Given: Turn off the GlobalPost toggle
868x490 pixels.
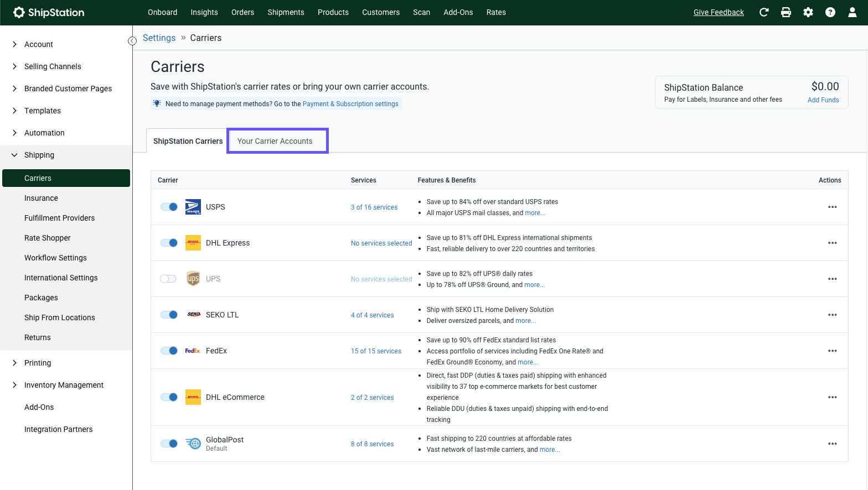Looking at the screenshot, I should point(169,444).
